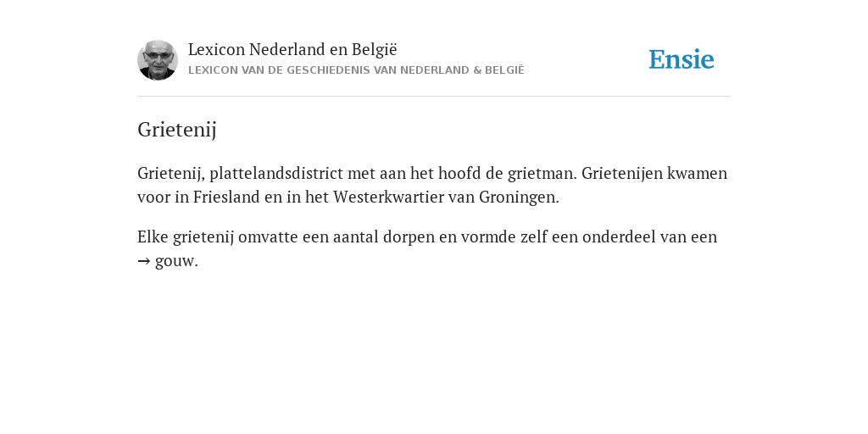Screen dimensions: 868x434
Task: Select the Grietenij heading
Action: [x=177, y=130]
